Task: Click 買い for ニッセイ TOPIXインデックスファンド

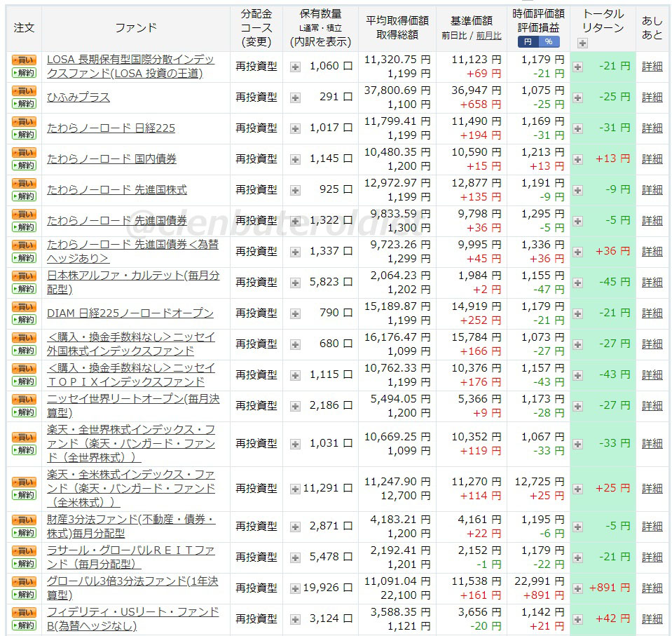Action: [24, 369]
